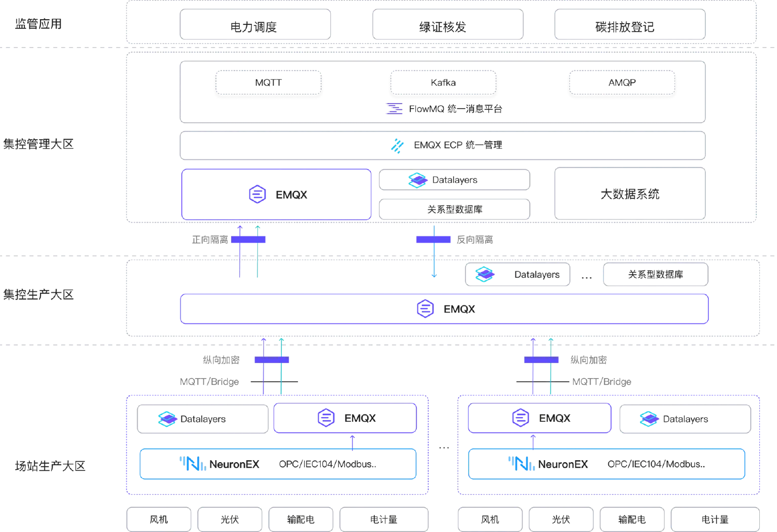This screenshot has height=532, width=777.
Task: Click the EMQX icon in the right station
Action: point(521,418)
